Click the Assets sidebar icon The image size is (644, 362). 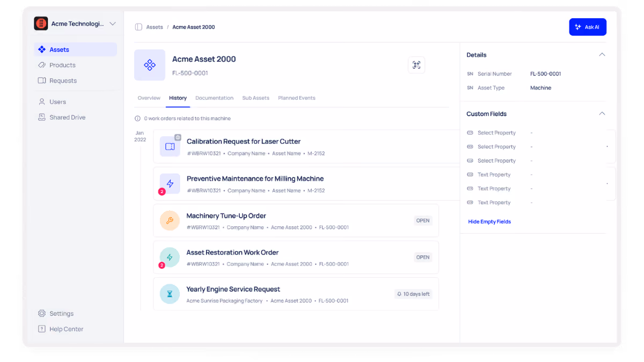(42, 49)
